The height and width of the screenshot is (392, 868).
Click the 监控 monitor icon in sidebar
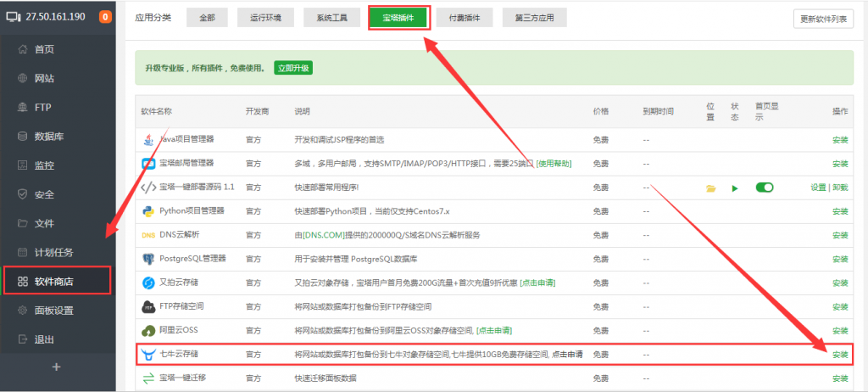click(23, 165)
